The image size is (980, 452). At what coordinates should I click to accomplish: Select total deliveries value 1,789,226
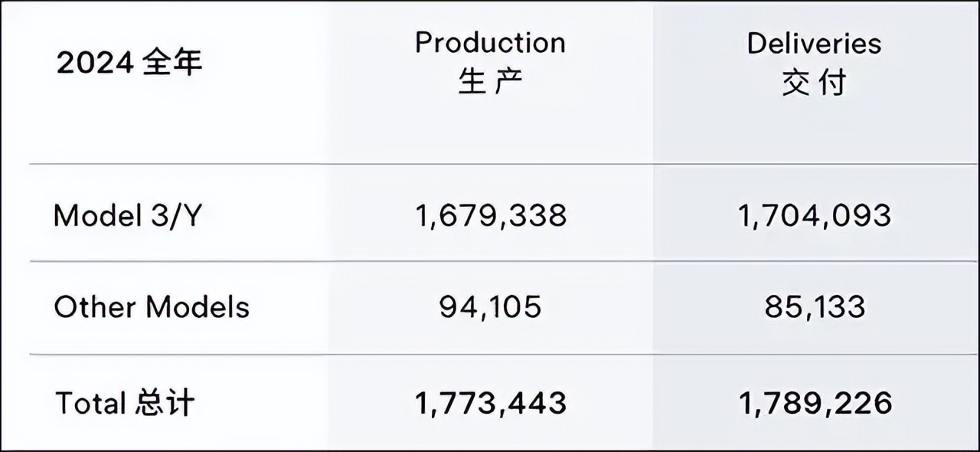815,402
